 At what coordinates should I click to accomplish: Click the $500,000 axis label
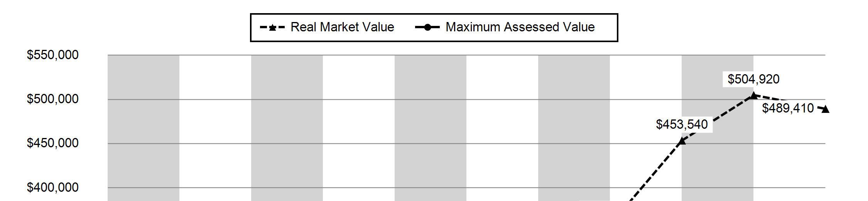pos(52,99)
